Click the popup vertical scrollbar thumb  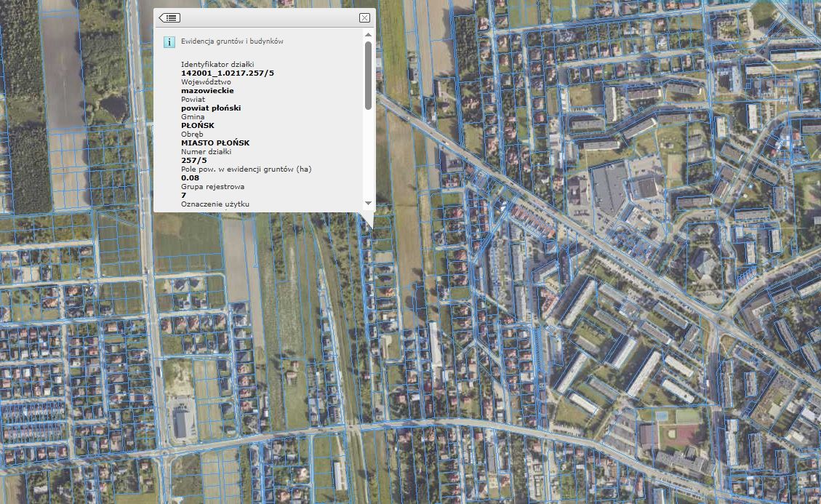(368, 75)
